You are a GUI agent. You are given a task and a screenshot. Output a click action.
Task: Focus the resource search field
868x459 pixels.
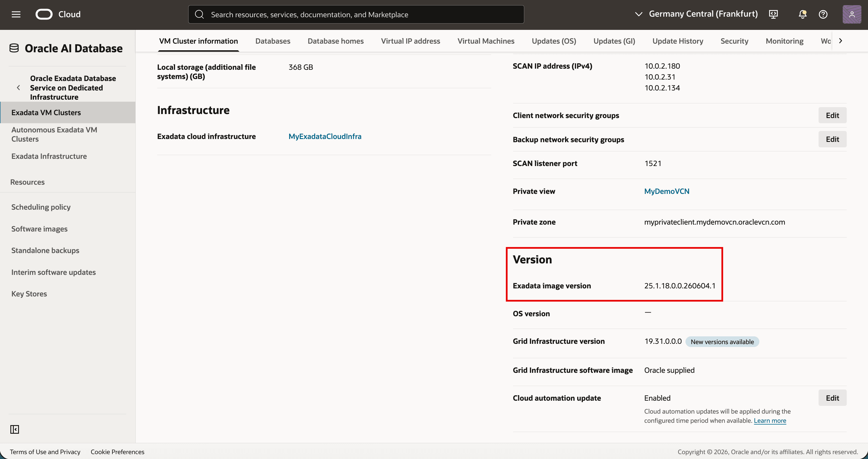356,14
